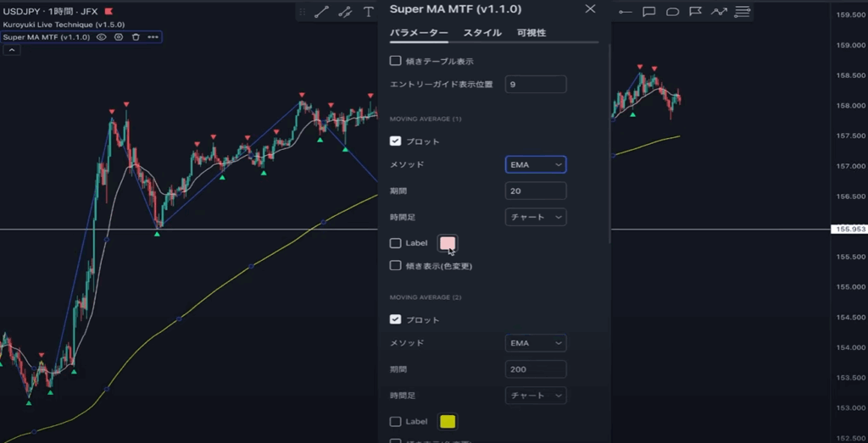Collapse the indicator legend with chevron button
868x443 pixels.
(13, 51)
